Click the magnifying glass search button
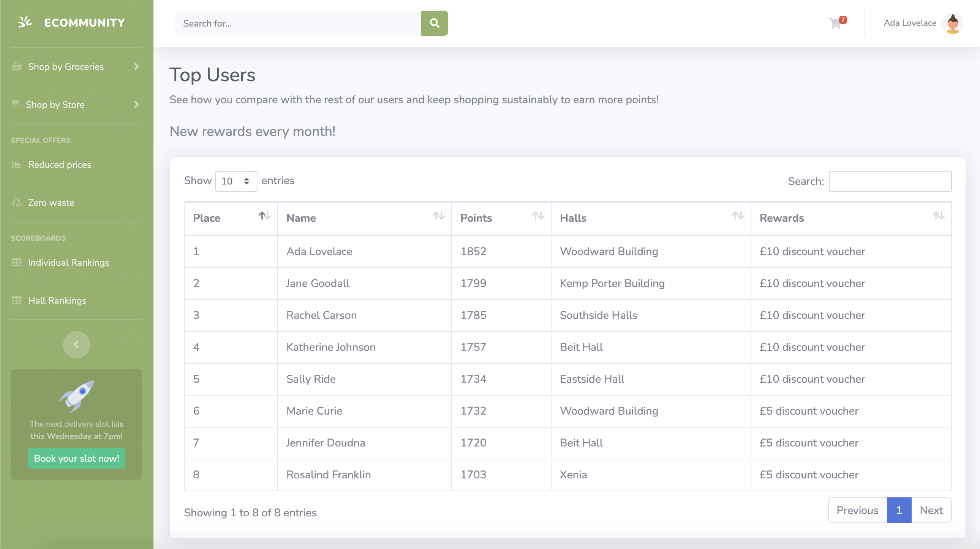 coord(434,23)
